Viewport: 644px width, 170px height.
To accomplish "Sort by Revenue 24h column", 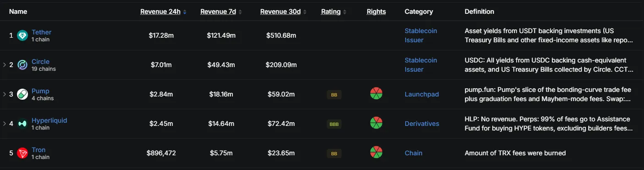I will (x=163, y=12).
